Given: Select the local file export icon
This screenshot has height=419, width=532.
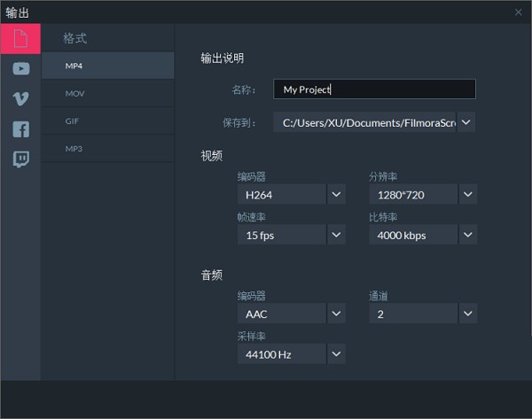Looking at the screenshot, I should (20, 38).
